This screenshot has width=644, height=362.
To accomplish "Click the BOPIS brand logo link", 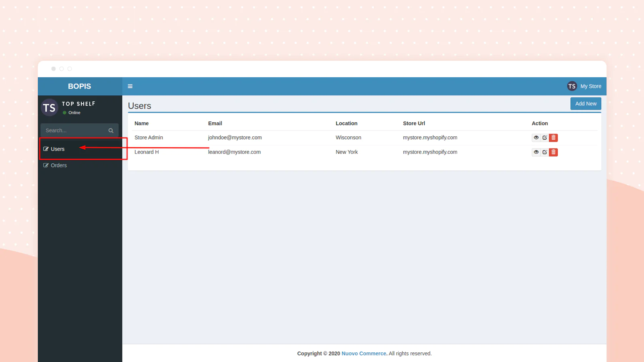I will (x=80, y=86).
